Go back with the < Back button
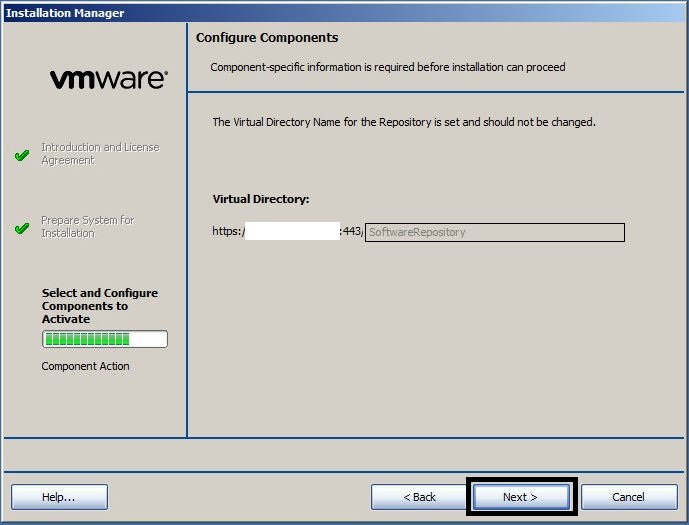The width and height of the screenshot is (689, 525). tap(419, 497)
